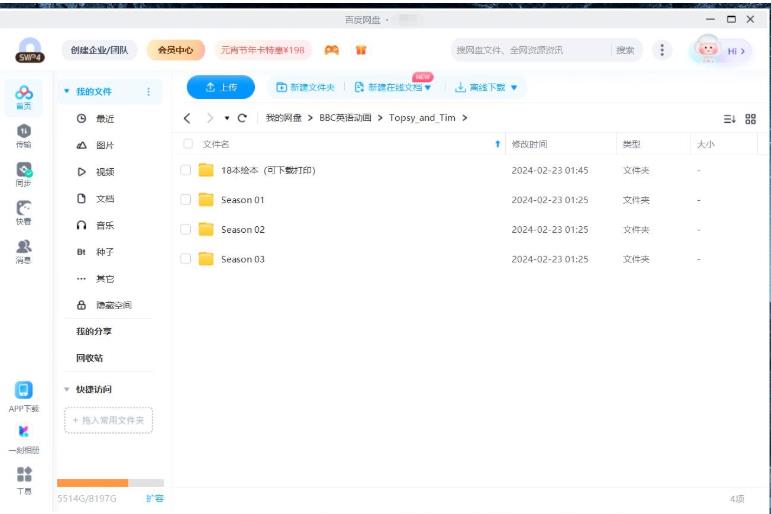Select 音乐 in the sidebar

tap(105, 225)
